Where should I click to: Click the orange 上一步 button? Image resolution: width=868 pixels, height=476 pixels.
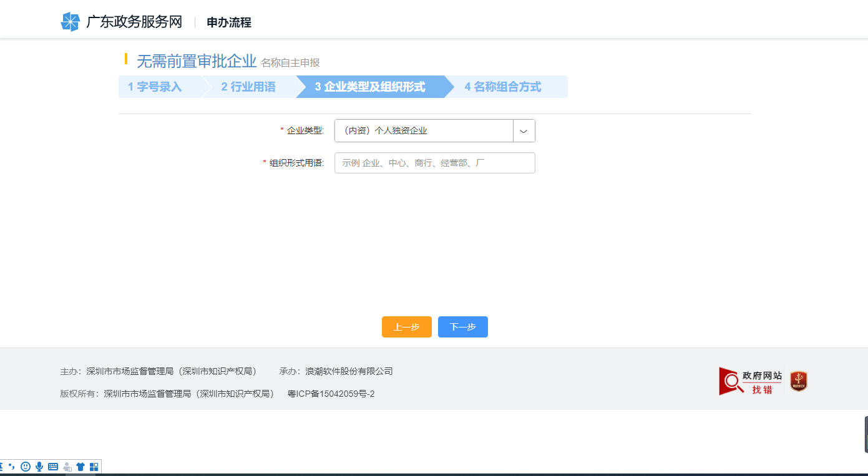pos(406,326)
